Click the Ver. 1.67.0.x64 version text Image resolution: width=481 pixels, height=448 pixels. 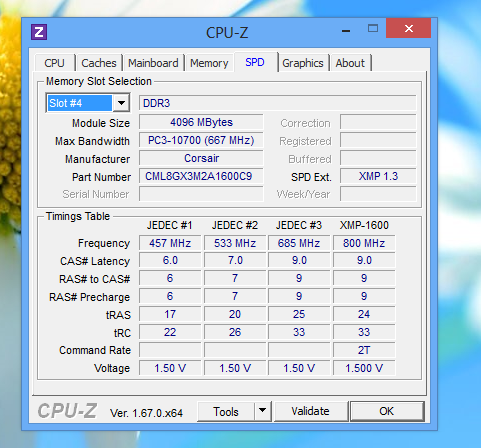coord(146,413)
